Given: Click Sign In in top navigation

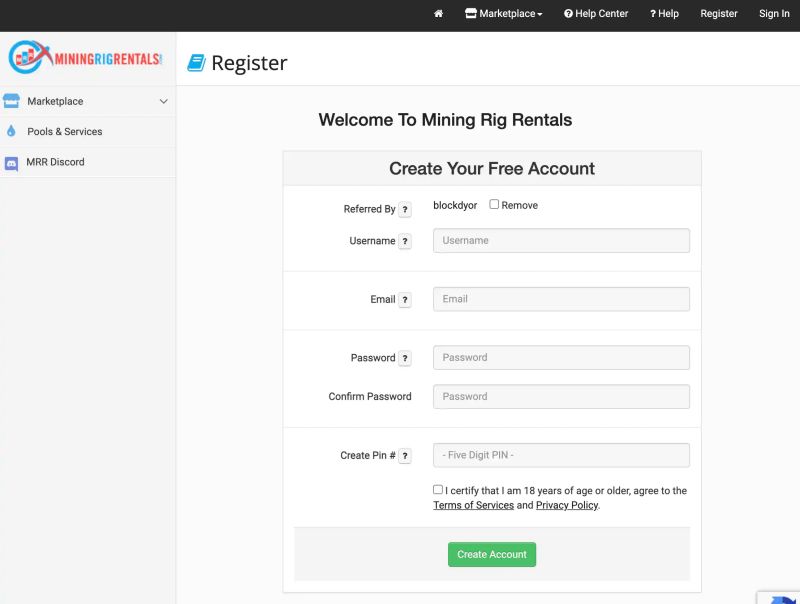Looking at the screenshot, I should [774, 14].
